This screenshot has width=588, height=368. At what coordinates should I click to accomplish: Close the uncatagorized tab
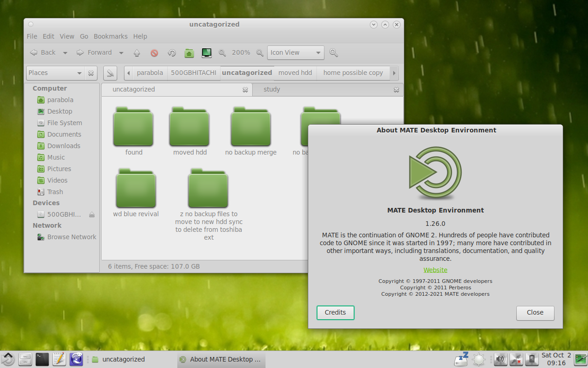(245, 90)
